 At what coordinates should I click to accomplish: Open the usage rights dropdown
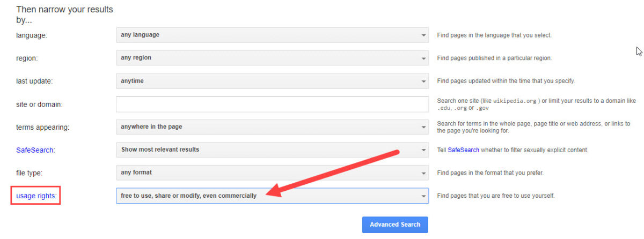tap(272, 196)
